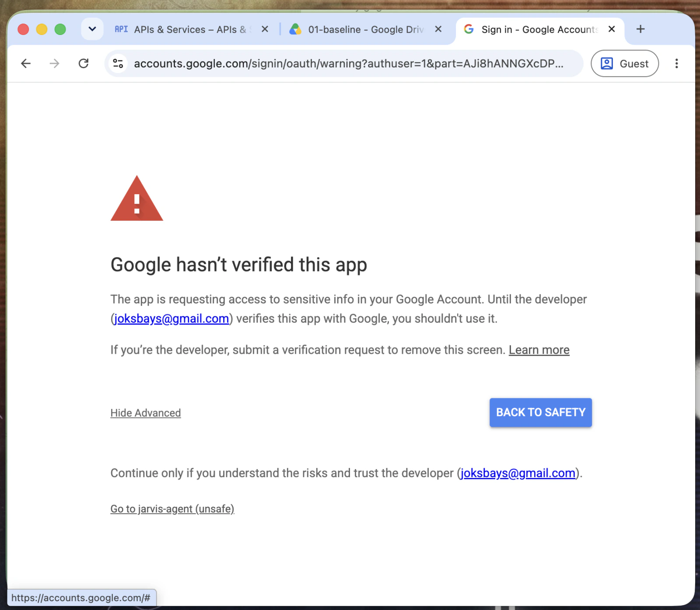The image size is (700, 610).
Task: Open the Chrome three-dot menu
Action: 676,64
